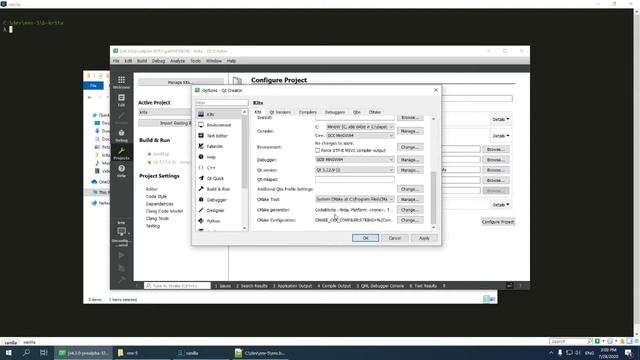Open the CMake Tool combo box
Viewport: 640px width, 360px height.
pyautogui.click(x=355, y=199)
